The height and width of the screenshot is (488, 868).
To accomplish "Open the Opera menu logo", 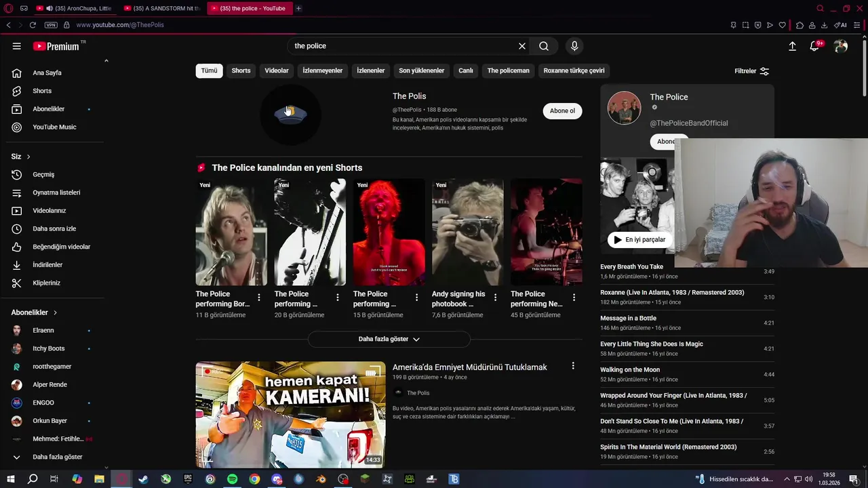I will coord(9,8).
